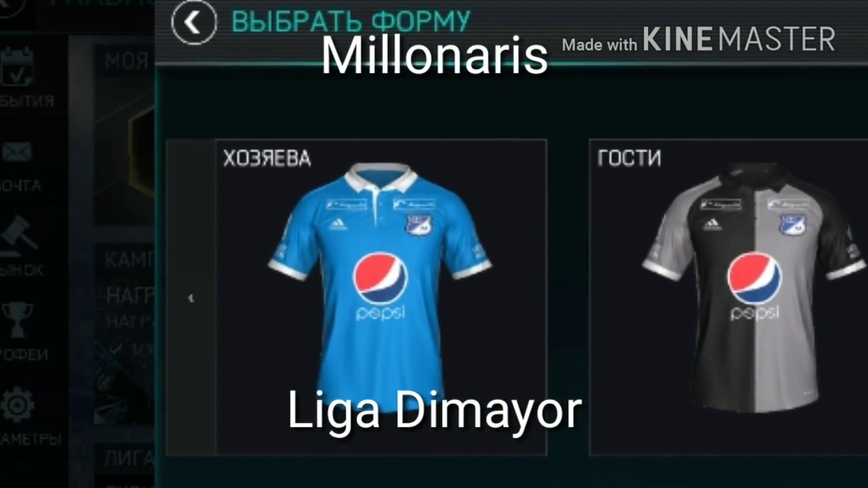Click the club crest on home shirt
This screenshot has height=488, width=868.
pyautogui.click(x=420, y=224)
